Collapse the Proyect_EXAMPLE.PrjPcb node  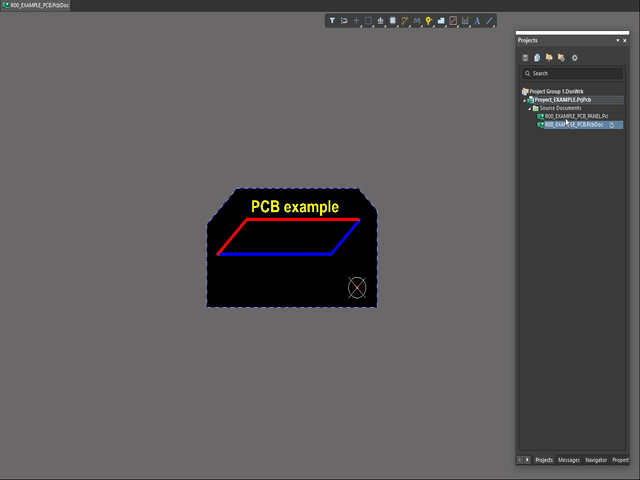[524, 100]
